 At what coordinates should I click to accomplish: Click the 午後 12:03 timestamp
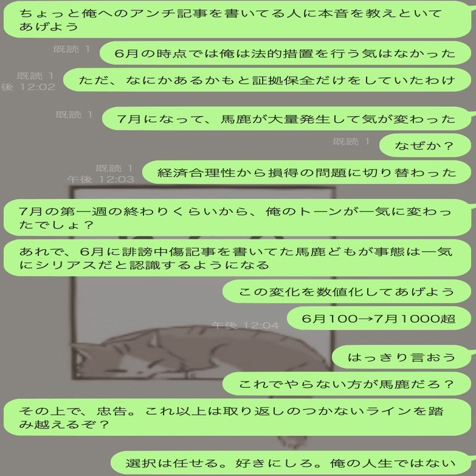pos(100,179)
